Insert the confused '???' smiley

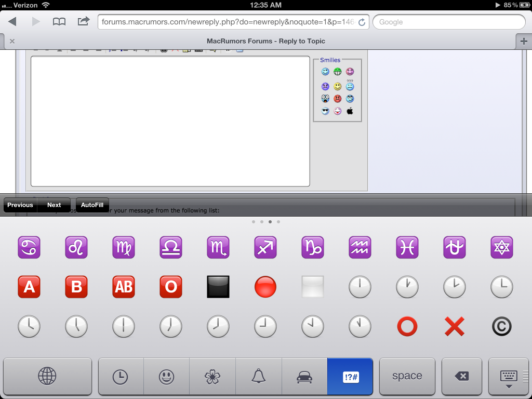coord(350,86)
